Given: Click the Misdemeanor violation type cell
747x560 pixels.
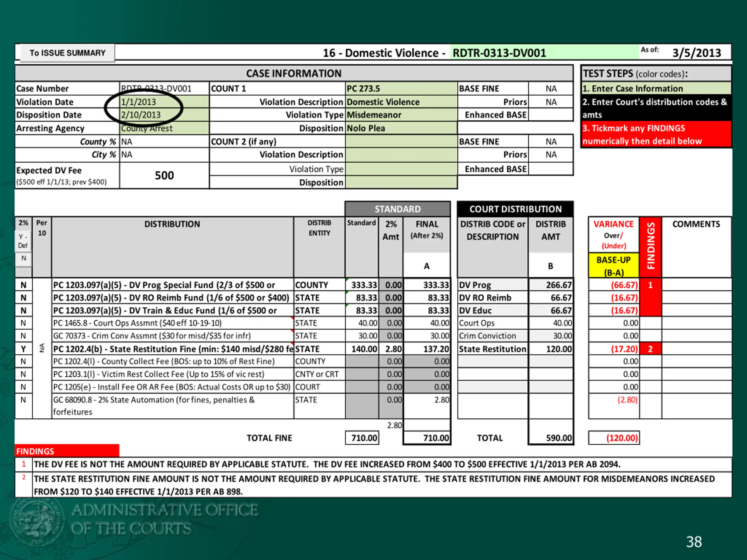Looking at the screenshot, I should pyautogui.click(x=401, y=115).
